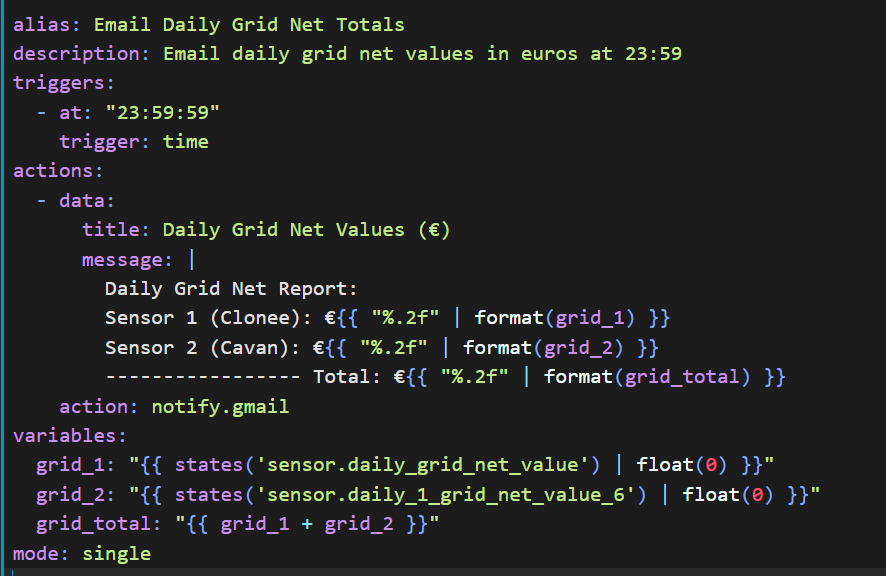Click the "23:59:59" time string
The image size is (886, 576).
[x=163, y=112]
